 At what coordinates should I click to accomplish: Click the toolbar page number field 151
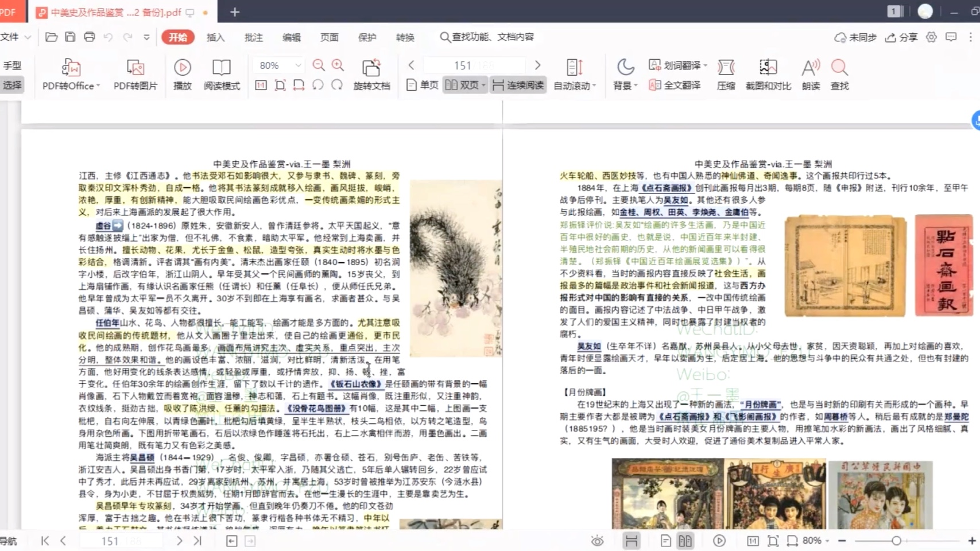474,65
